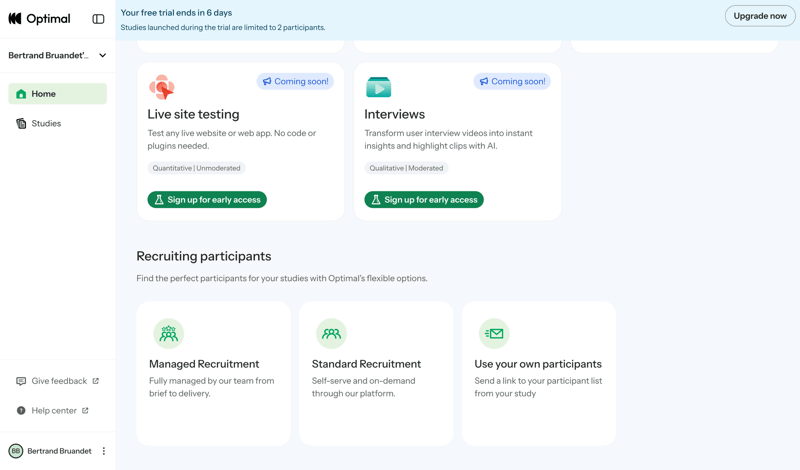Click the Optimal logo icon
This screenshot has width=800, height=470.
tap(15, 19)
